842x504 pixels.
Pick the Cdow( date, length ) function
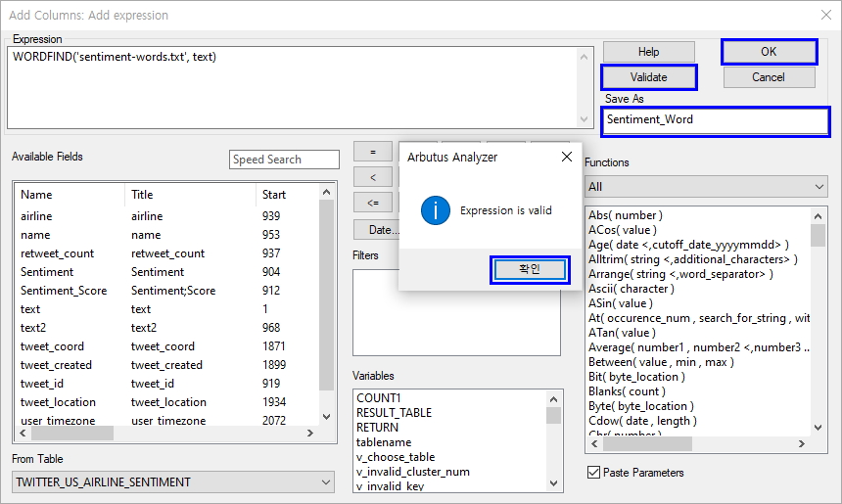642,421
